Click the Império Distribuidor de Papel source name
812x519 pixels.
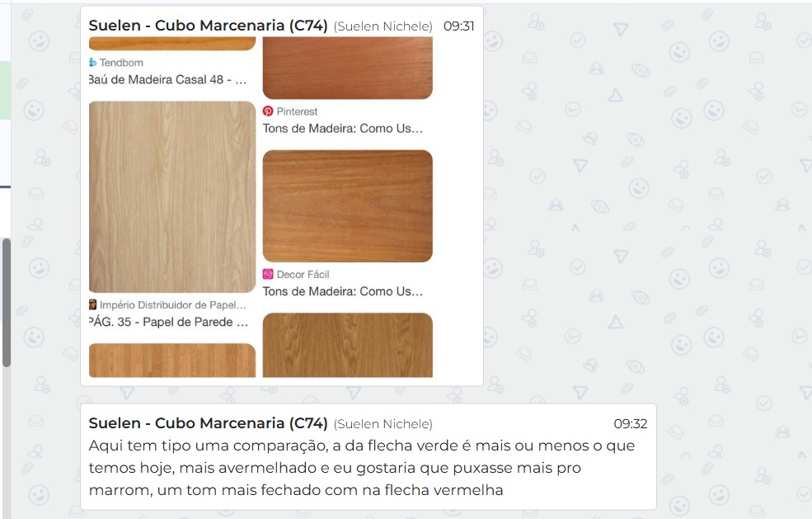coord(173,304)
